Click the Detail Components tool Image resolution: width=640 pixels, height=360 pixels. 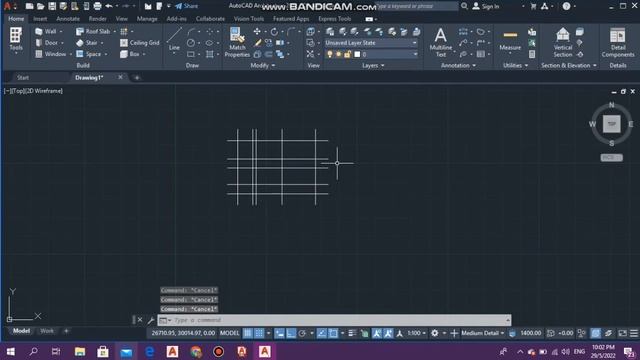tap(618, 42)
